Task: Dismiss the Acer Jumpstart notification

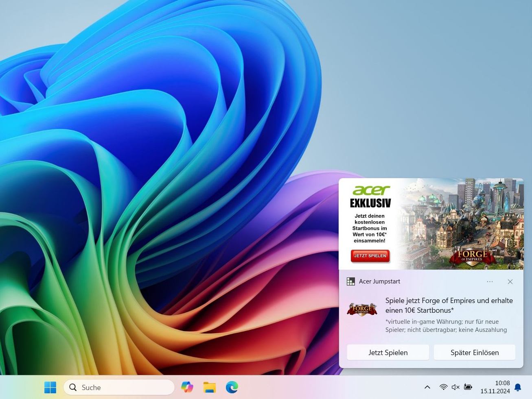Action: pyautogui.click(x=510, y=281)
